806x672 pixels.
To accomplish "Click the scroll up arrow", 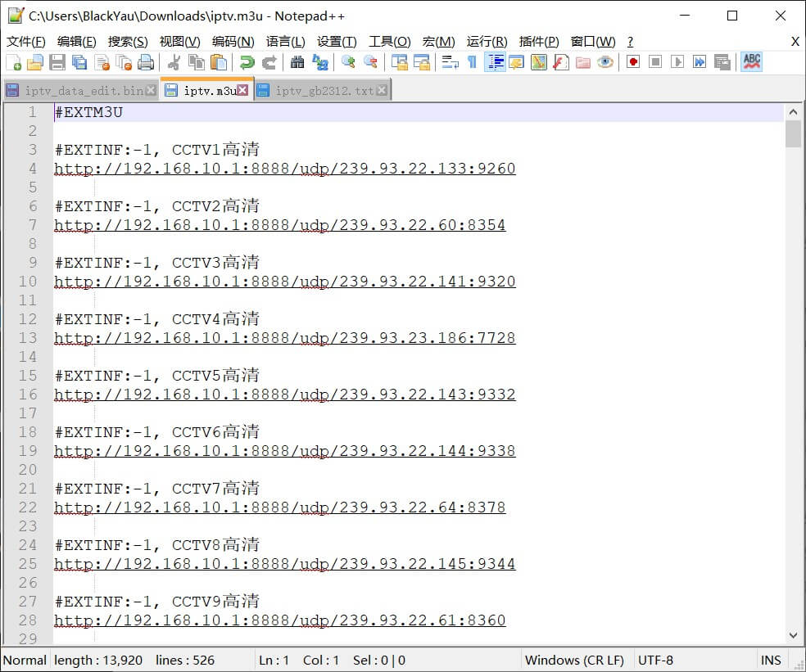I will 793,112.
